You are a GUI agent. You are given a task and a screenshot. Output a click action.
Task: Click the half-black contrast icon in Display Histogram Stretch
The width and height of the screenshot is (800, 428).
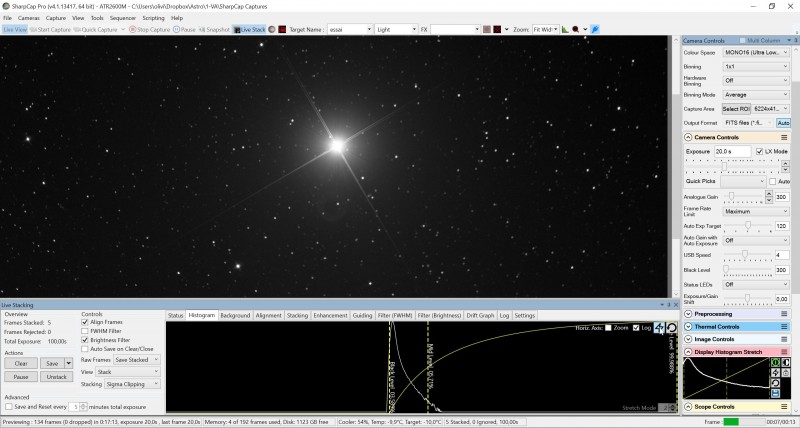coord(785,362)
